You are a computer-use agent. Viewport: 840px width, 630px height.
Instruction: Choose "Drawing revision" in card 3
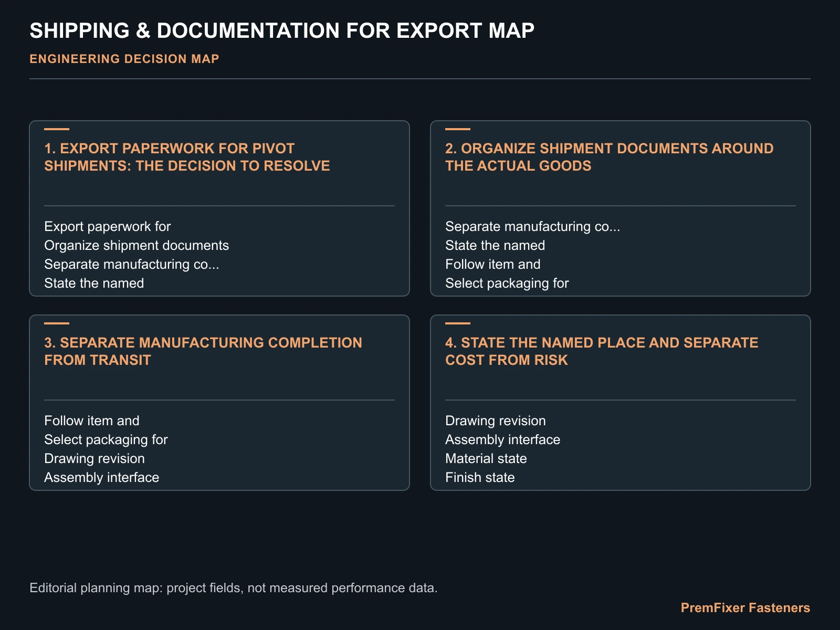point(94,458)
